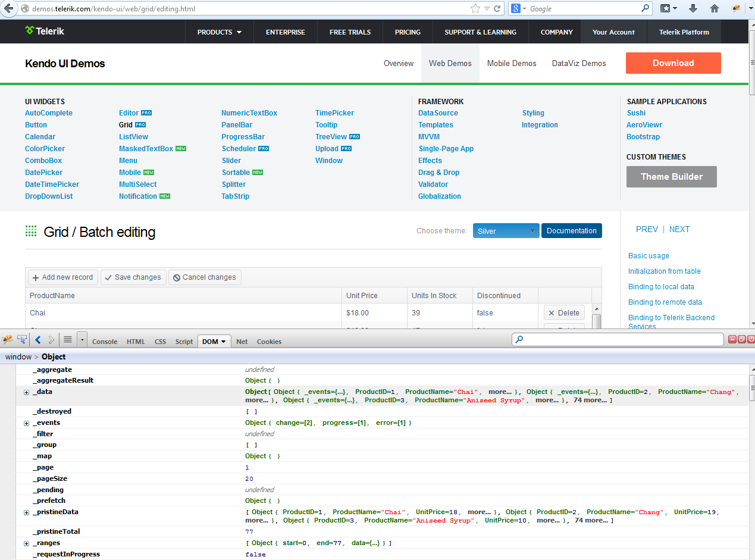Click the $18.00 unit price cell
This screenshot has width=755, height=560.
[x=375, y=313]
